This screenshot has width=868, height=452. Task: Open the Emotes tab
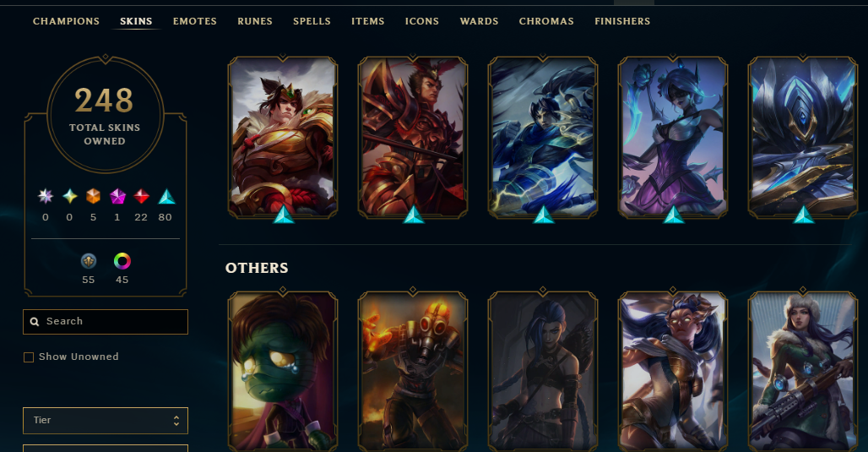(194, 21)
